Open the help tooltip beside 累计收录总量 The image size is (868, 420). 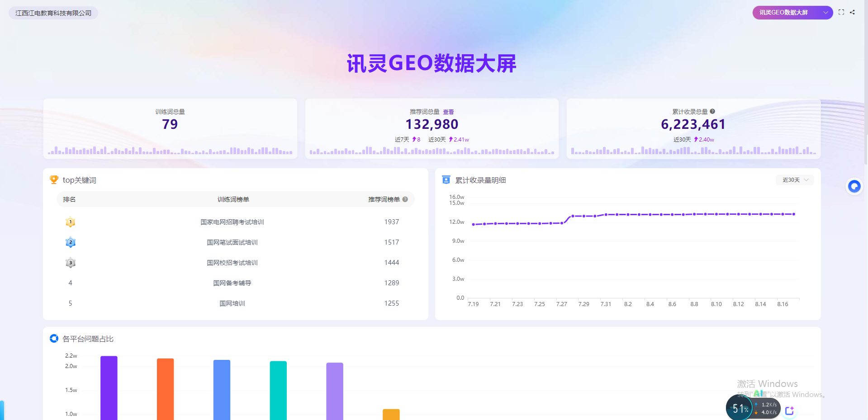pyautogui.click(x=712, y=111)
